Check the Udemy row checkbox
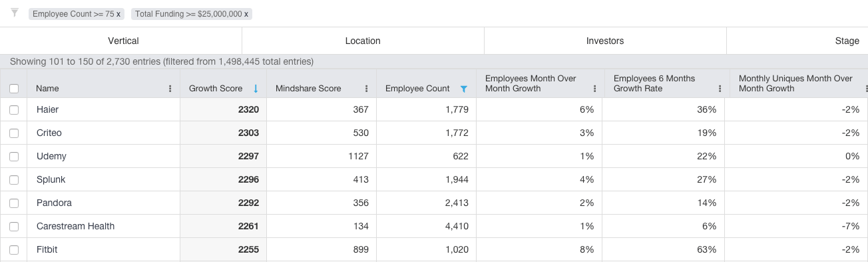The image size is (868, 262). coord(14,156)
